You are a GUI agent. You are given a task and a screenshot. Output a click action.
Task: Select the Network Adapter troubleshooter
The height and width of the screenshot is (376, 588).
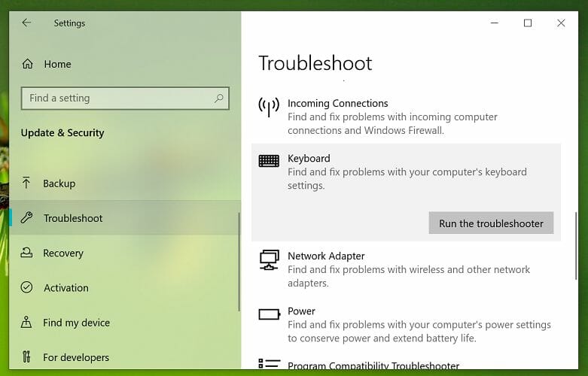pos(406,269)
